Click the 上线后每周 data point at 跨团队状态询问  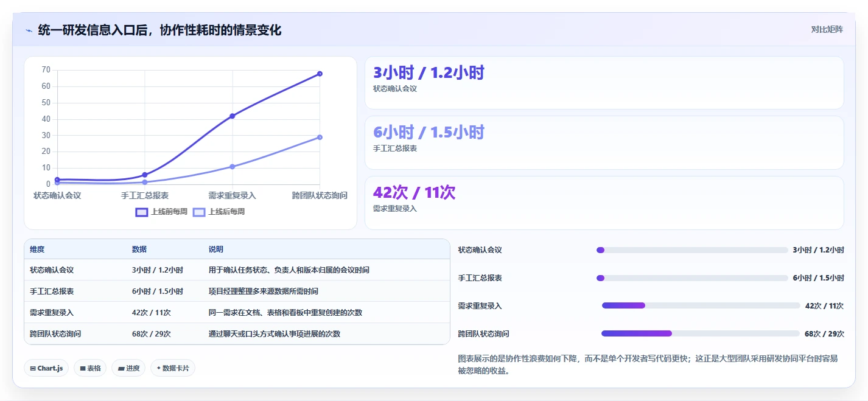(320, 137)
